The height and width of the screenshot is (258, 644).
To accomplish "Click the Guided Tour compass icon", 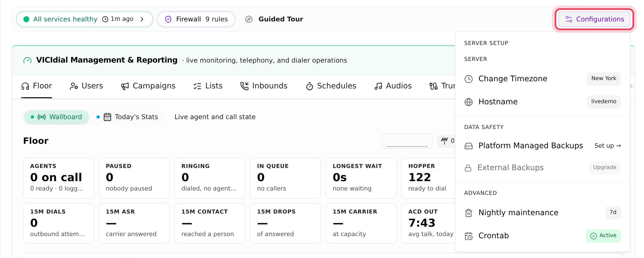I will coord(249,19).
